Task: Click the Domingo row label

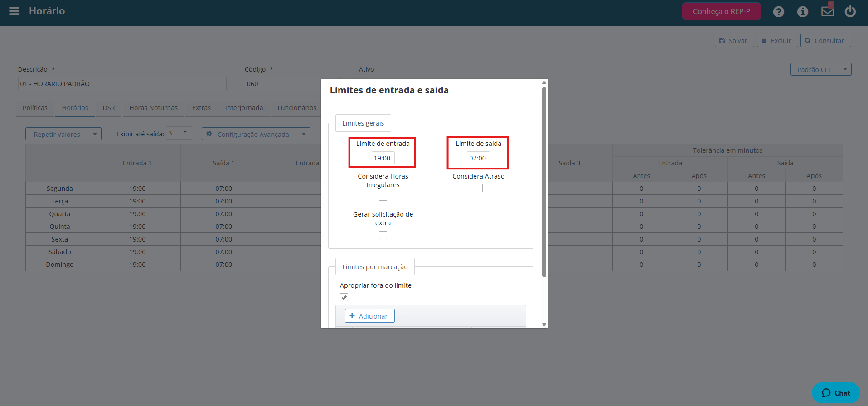Action: (x=60, y=265)
